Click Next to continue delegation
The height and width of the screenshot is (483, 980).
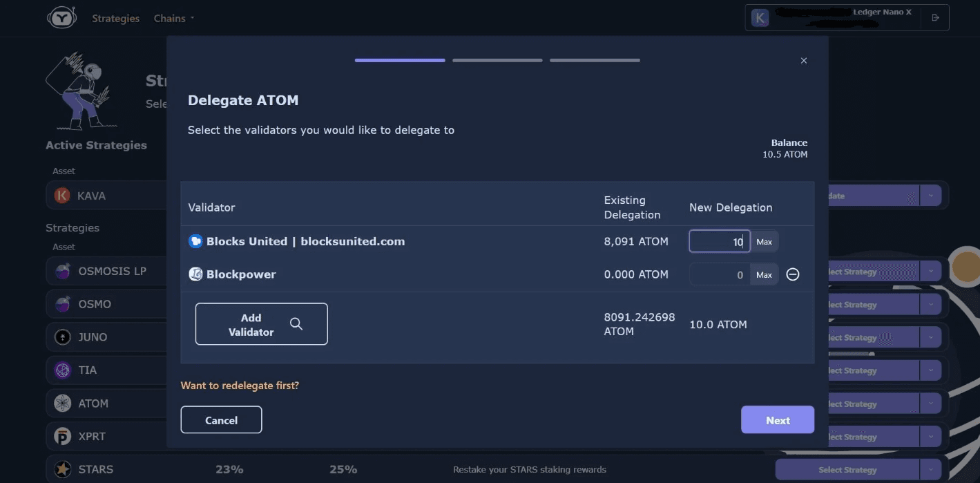point(778,420)
